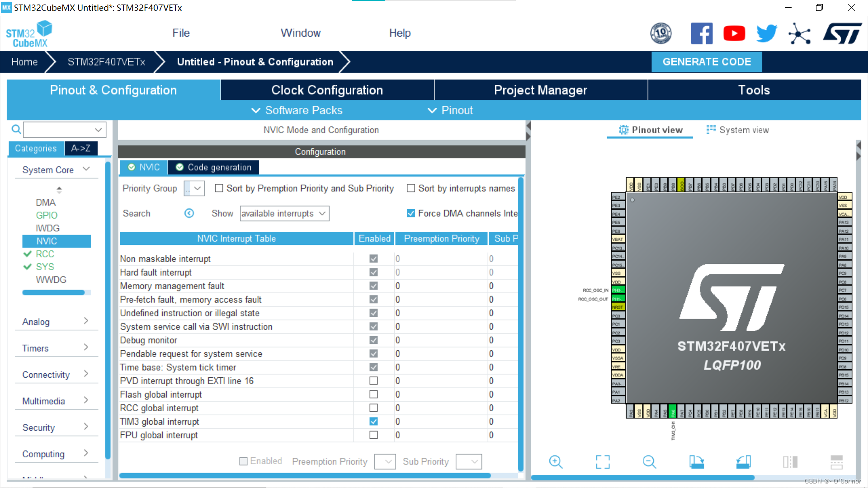Screen dimensions: 868x488
Task: Enable RCC global interrupt checkbox
Action: point(373,408)
